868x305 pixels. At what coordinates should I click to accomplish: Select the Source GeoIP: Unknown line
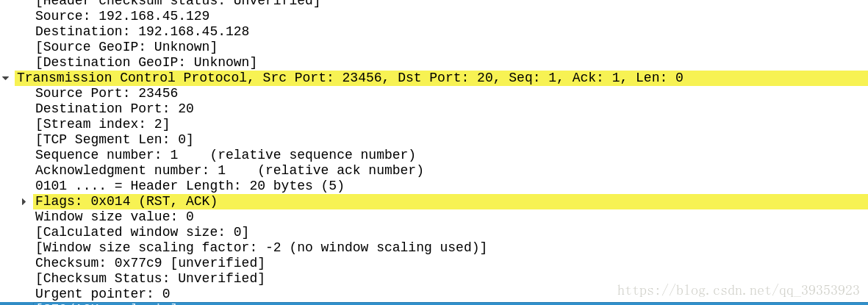[126, 47]
